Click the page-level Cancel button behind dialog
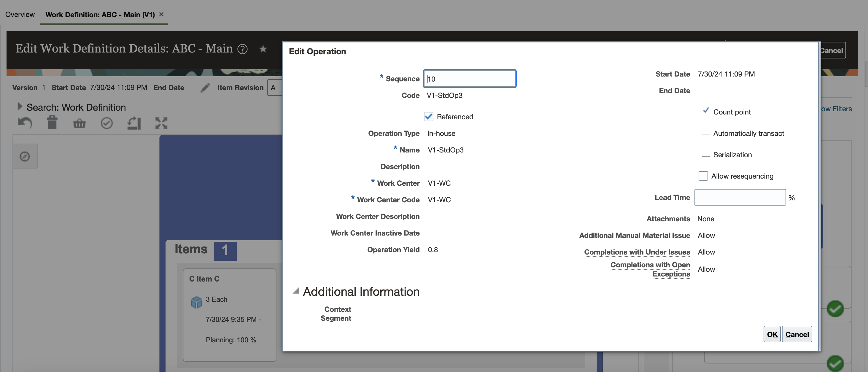Viewport: 868px width, 372px height. [x=833, y=50]
